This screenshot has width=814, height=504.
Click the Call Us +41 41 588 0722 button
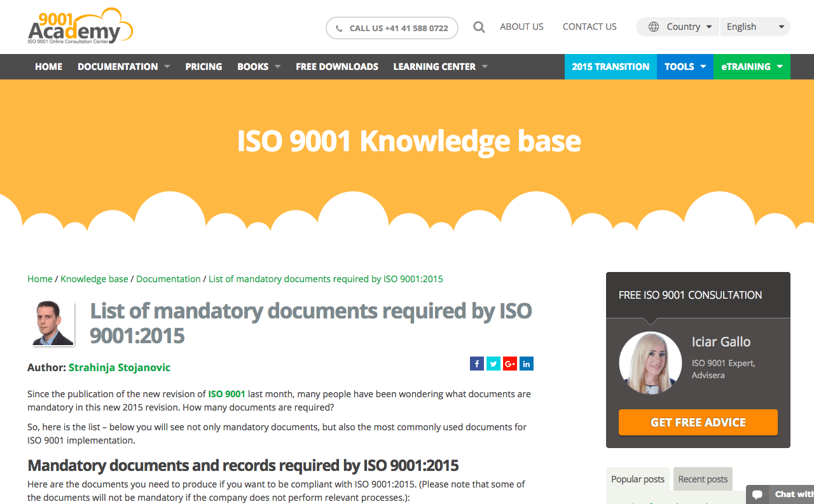(392, 28)
